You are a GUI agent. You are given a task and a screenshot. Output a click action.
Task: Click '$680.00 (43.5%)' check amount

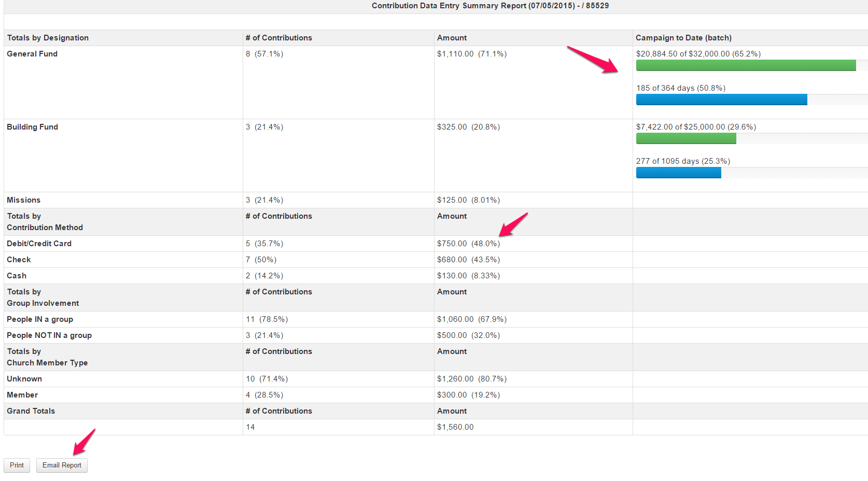pyautogui.click(x=468, y=260)
